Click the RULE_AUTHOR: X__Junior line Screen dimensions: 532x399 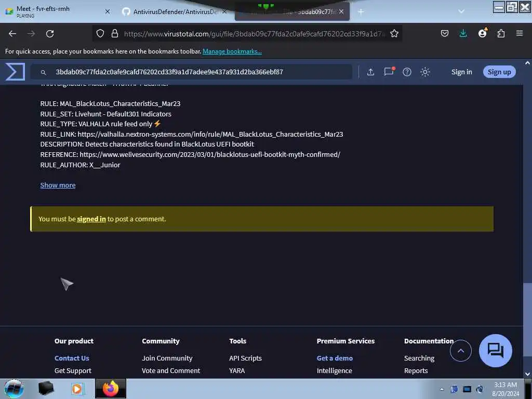(x=80, y=165)
